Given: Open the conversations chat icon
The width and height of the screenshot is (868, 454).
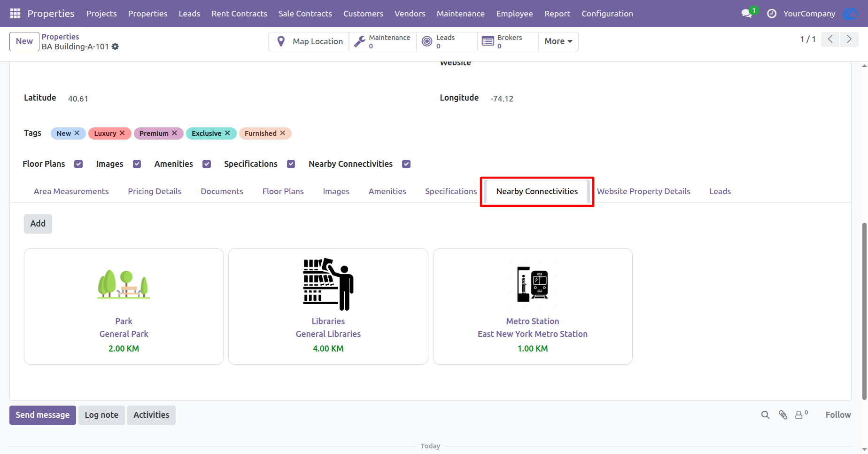Looking at the screenshot, I should pos(746,14).
